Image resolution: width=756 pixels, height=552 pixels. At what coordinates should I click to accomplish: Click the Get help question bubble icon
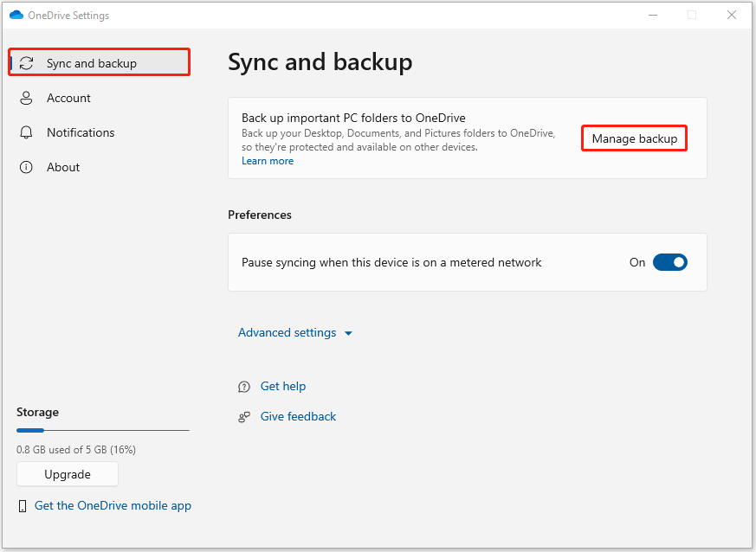point(244,387)
